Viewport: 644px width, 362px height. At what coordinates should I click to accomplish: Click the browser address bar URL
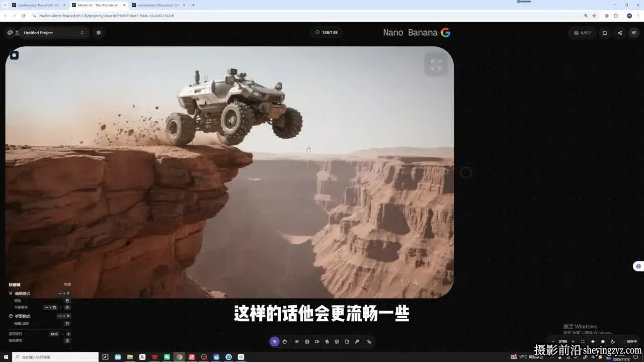(107, 16)
